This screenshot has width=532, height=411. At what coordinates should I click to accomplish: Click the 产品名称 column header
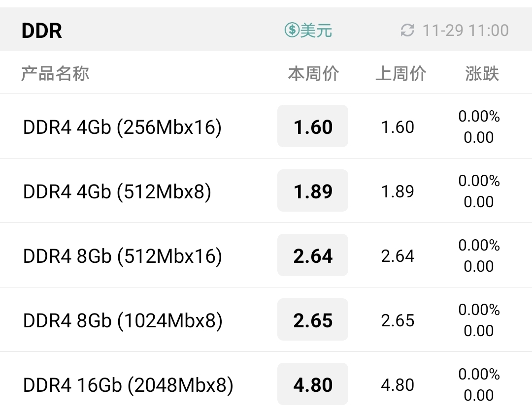click(x=55, y=74)
